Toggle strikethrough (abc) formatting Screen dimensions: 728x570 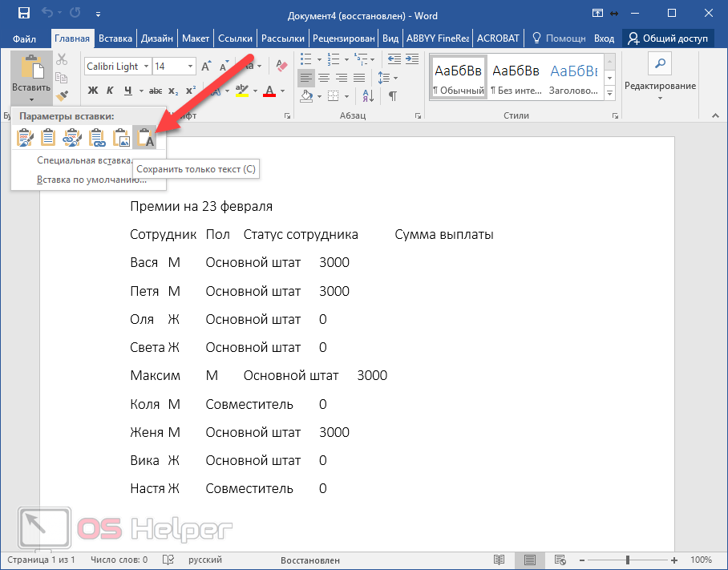156,90
